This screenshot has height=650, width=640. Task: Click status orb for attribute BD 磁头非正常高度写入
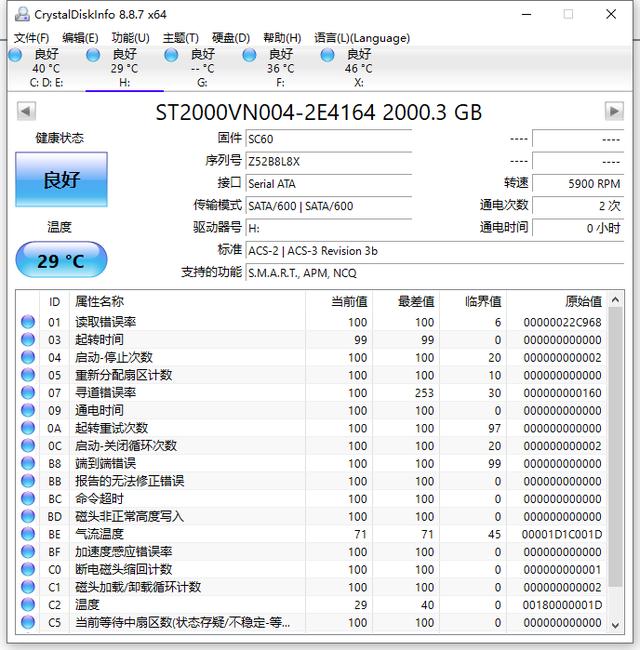28,516
